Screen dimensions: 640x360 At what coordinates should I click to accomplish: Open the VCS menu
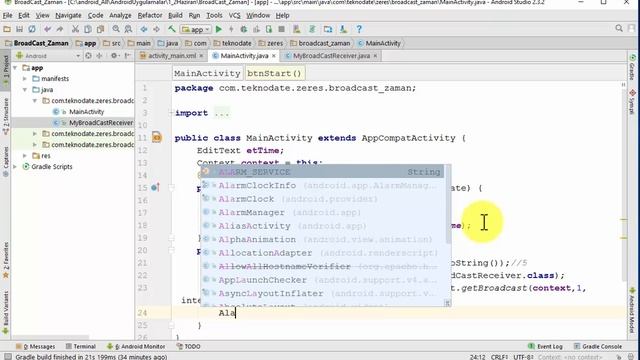pyautogui.click(x=234, y=16)
